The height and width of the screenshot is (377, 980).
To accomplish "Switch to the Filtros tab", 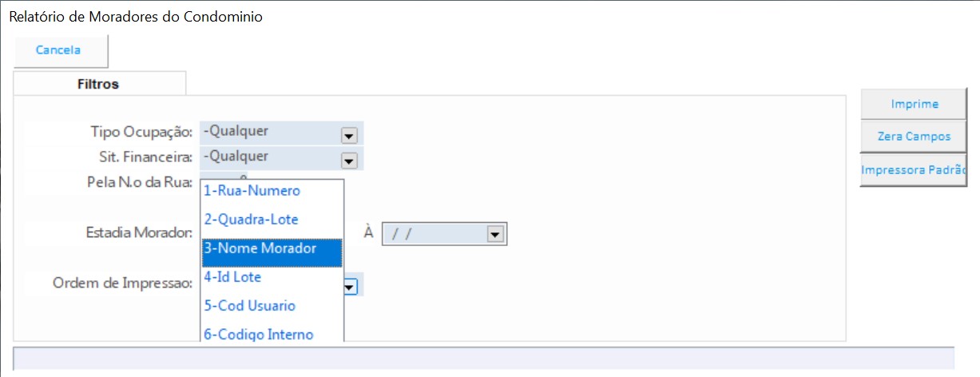I will pyautogui.click(x=98, y=84).
